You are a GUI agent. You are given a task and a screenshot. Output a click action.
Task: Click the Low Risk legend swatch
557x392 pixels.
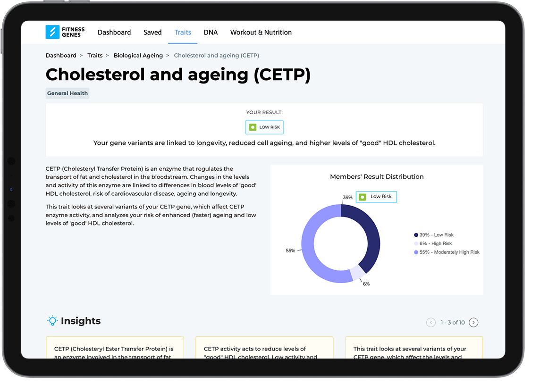coord(416,235)
